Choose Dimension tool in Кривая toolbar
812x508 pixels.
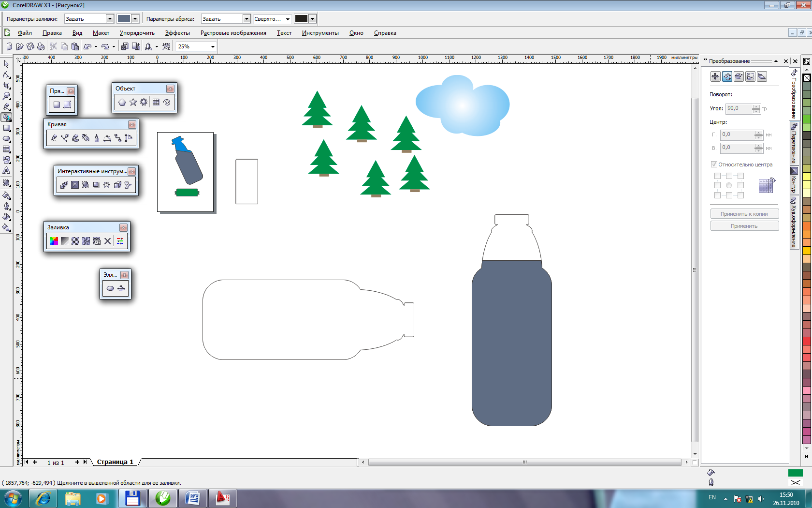pos(128,138)
